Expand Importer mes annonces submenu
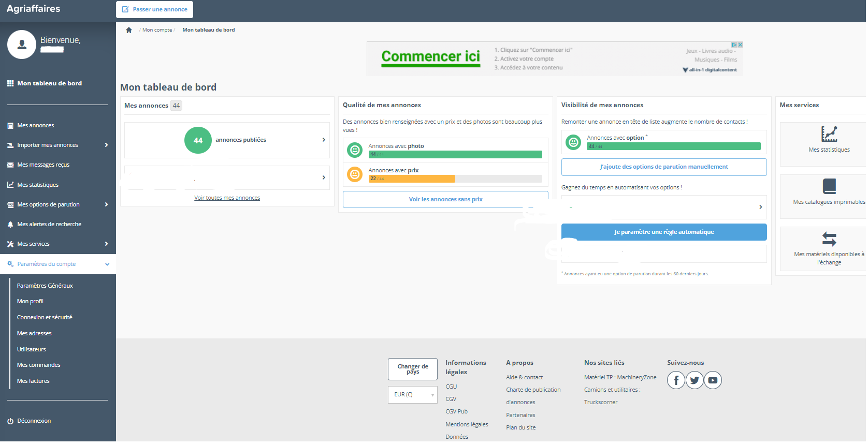Image resolution: width=868 pixels, height=445 pixels. [106, 145]
